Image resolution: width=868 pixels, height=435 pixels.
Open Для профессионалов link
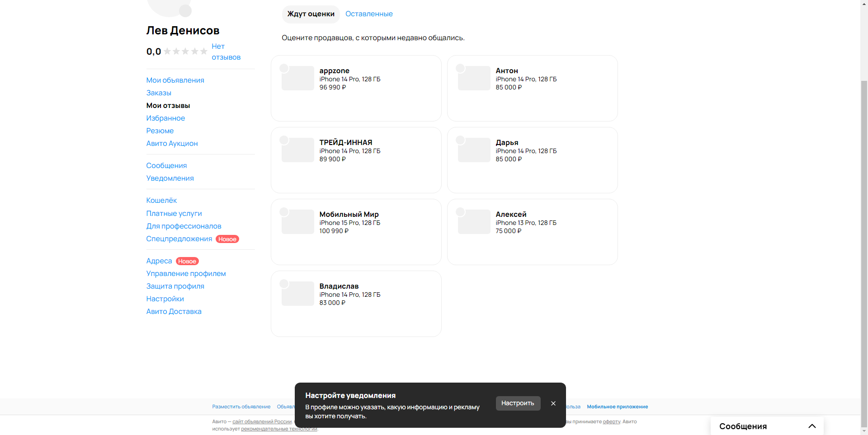[184, 226]
